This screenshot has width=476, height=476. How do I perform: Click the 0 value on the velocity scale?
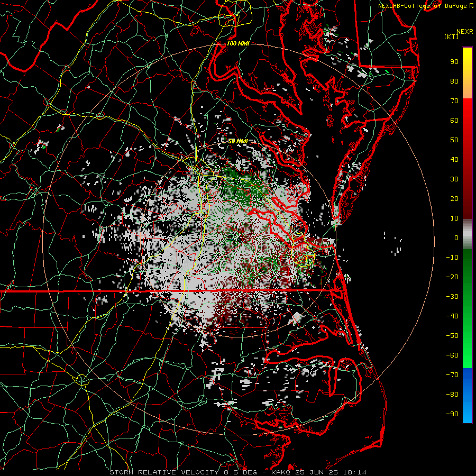[x=456, y=237]
